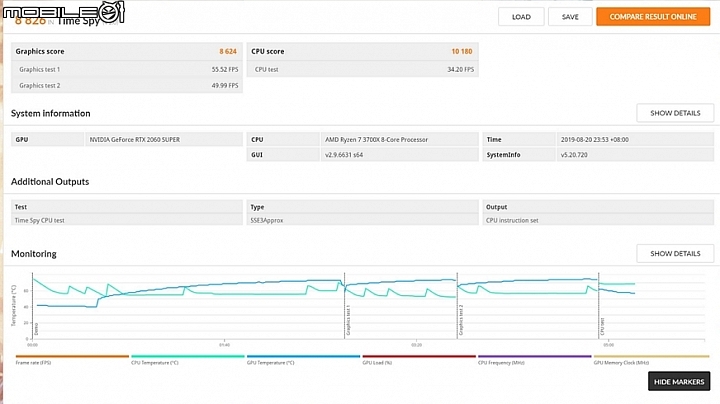Viewport: 720px width, 404px height.
Task: Select the Graphics test 2 marker line
Action: pos(457,306)
